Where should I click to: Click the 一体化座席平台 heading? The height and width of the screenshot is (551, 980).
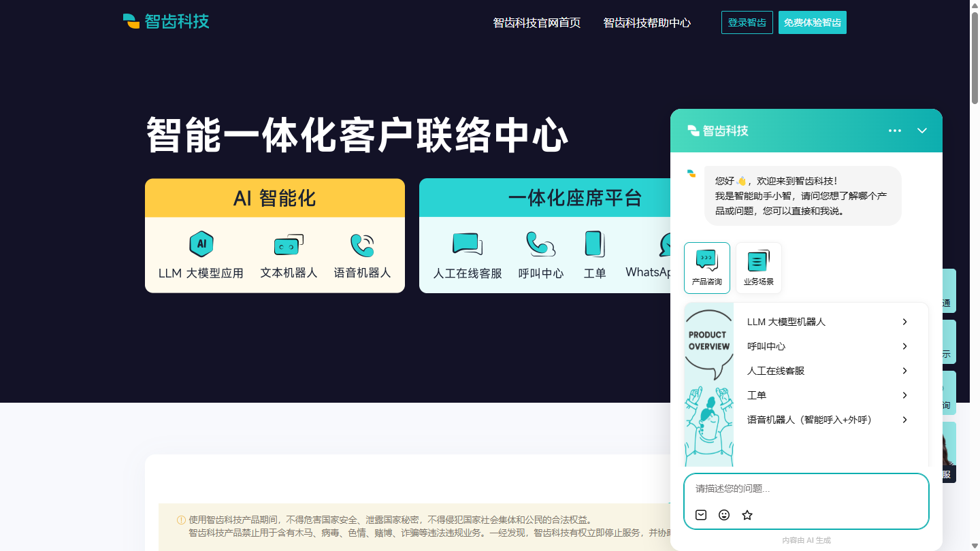tap(575, 198)
